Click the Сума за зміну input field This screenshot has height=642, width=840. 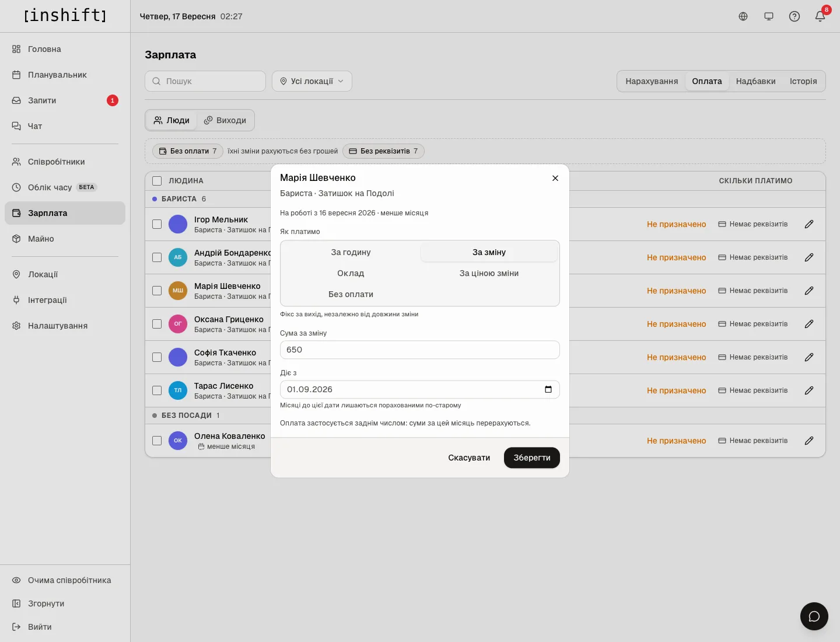420,350
